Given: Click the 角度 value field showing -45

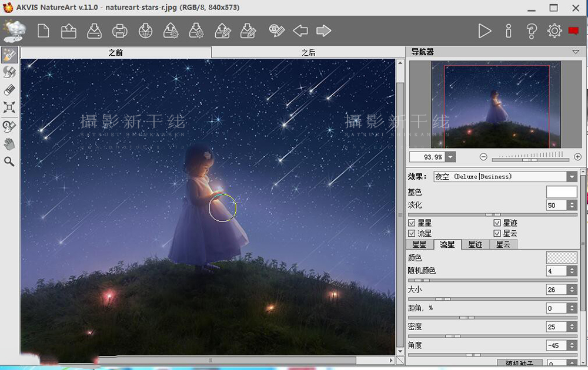Looking at the screenshot, I should pos(556,345).
